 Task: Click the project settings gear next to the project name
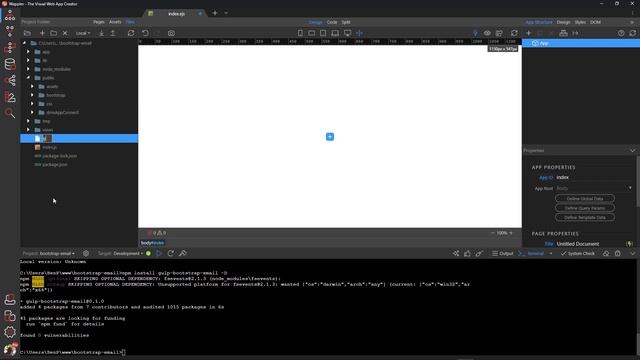click(x=86, y=253)
